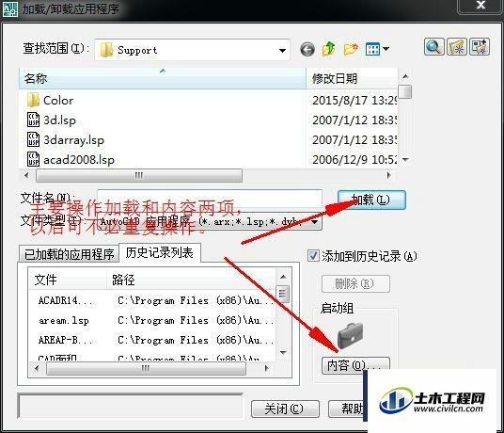Sort history by 文件 column header
Image resolution: width=504 pixels, height=433 pixels.
coord(68,280)
